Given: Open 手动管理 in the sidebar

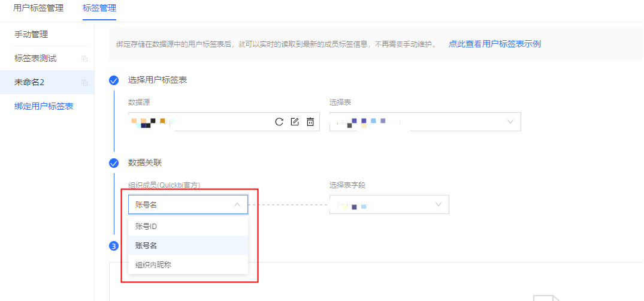Looking at the screenshot, I should [31, 35].
